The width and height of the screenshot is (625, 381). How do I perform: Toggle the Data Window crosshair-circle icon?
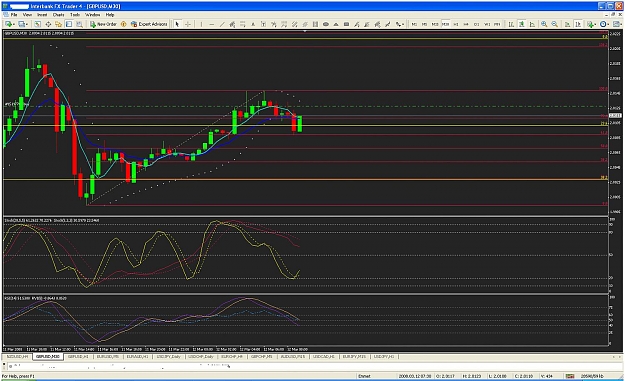click(48, 24)
